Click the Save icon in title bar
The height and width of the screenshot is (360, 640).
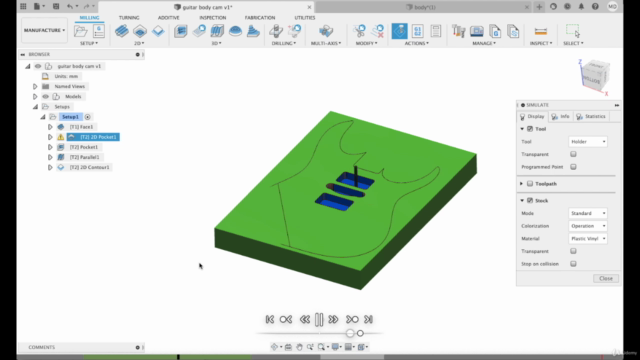point(56,7)
